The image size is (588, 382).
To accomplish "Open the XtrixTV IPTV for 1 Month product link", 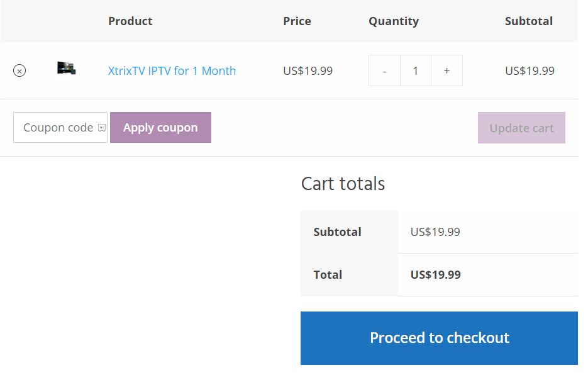I will tap(172, 70).
